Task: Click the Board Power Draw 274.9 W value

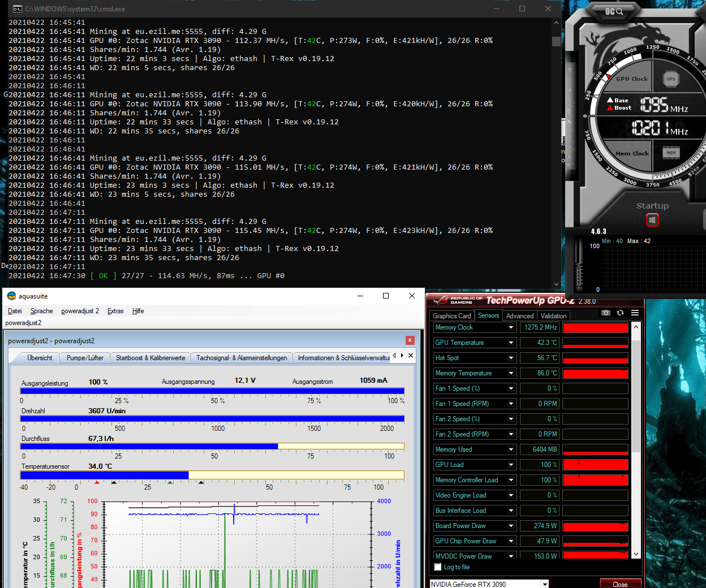Action: 539,526
